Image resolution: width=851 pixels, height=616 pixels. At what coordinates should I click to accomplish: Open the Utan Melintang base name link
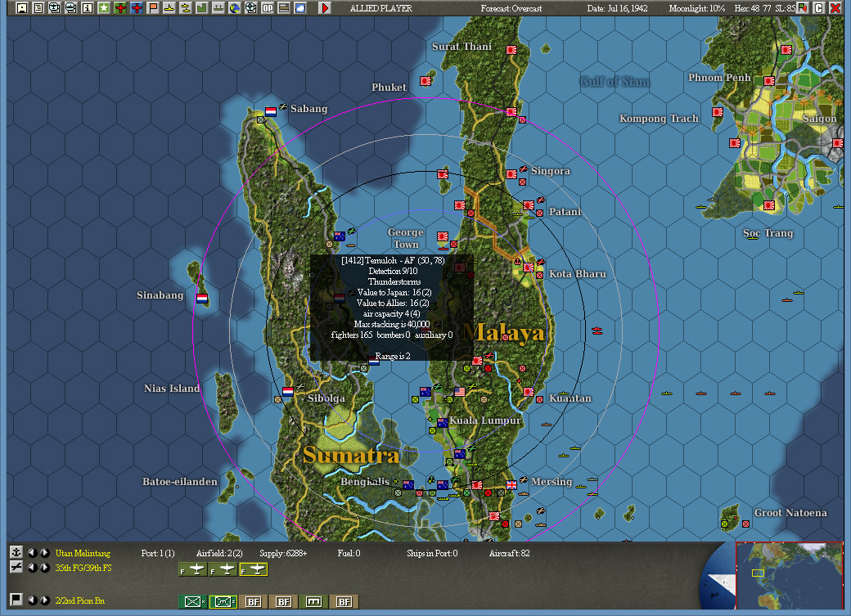82,553
